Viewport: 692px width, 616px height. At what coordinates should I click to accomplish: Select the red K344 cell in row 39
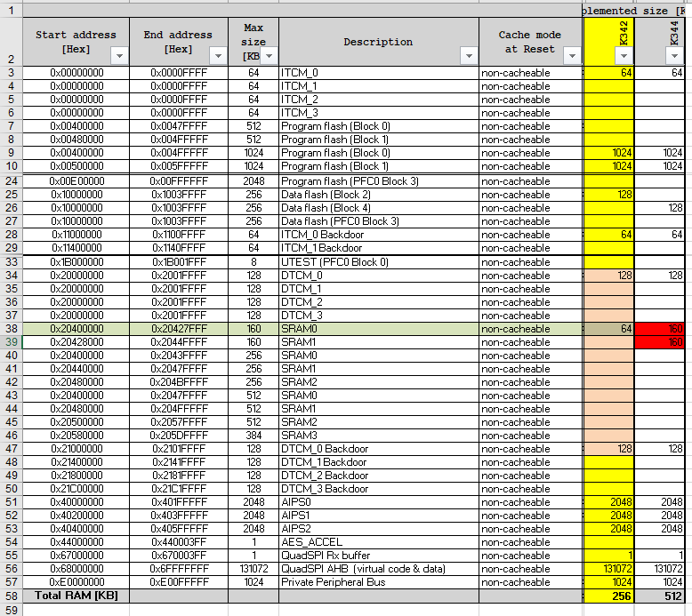(659, 342)
